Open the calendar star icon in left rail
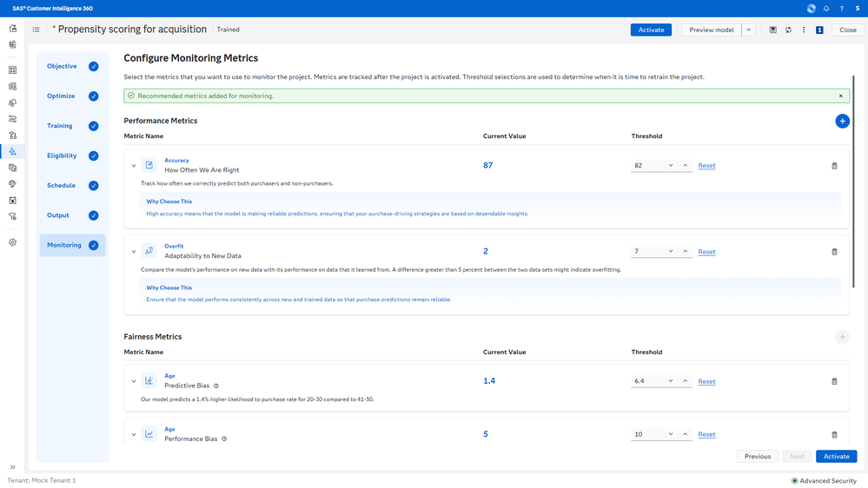Viewport: 868px width, 488px height. tap(13, 201)
